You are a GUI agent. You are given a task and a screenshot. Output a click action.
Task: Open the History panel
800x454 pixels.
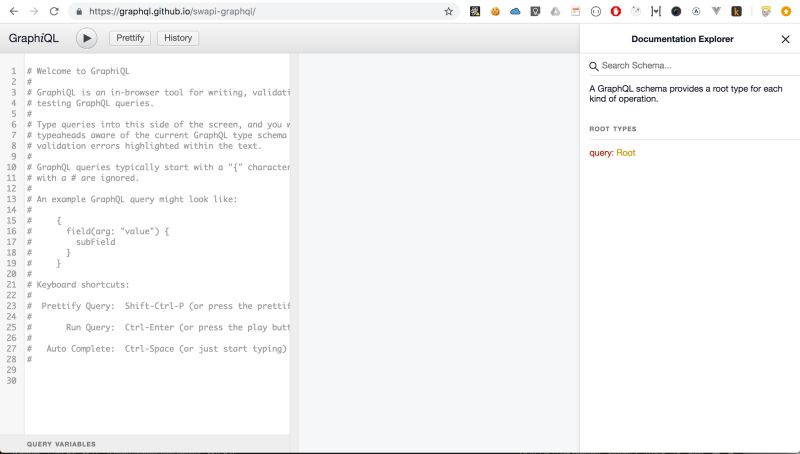[x=178, y=38]
